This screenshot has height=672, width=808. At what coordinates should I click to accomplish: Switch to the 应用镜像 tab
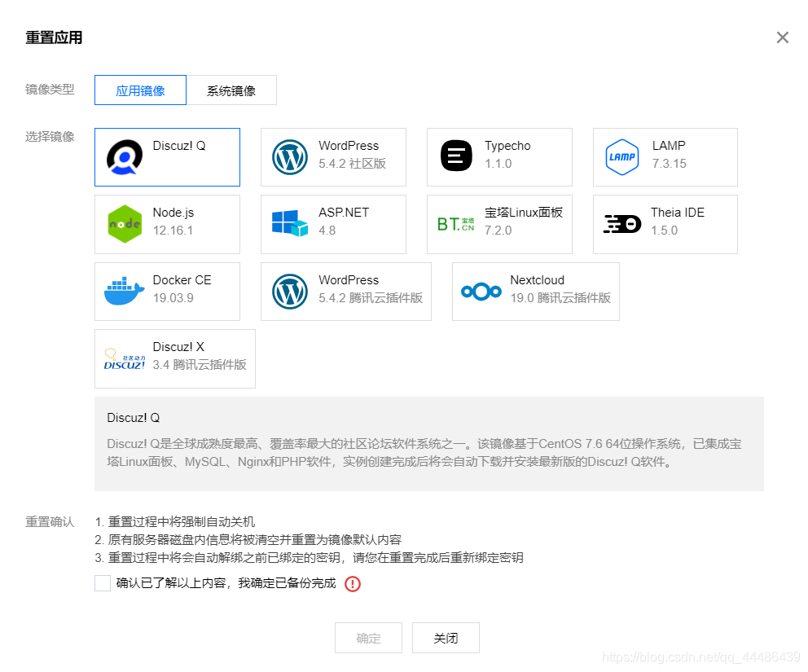140,90
